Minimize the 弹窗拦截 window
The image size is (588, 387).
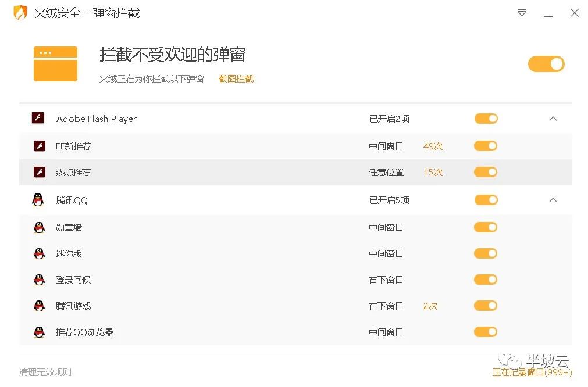click(548, 16)
